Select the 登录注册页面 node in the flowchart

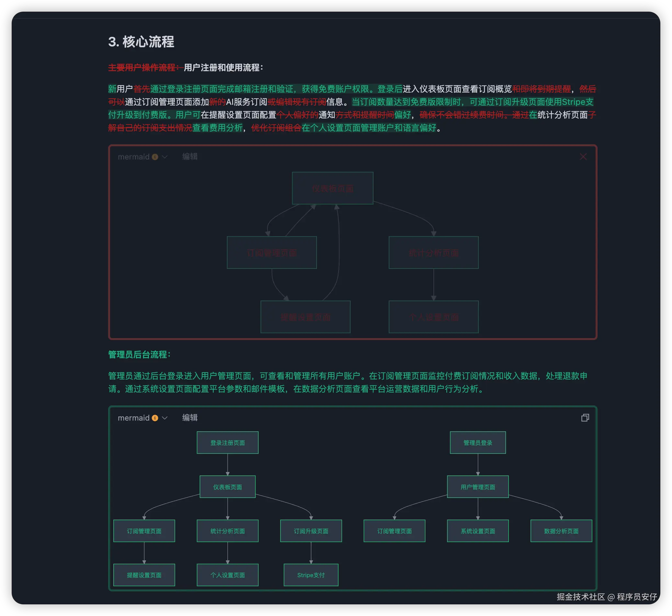coord(228,442)
